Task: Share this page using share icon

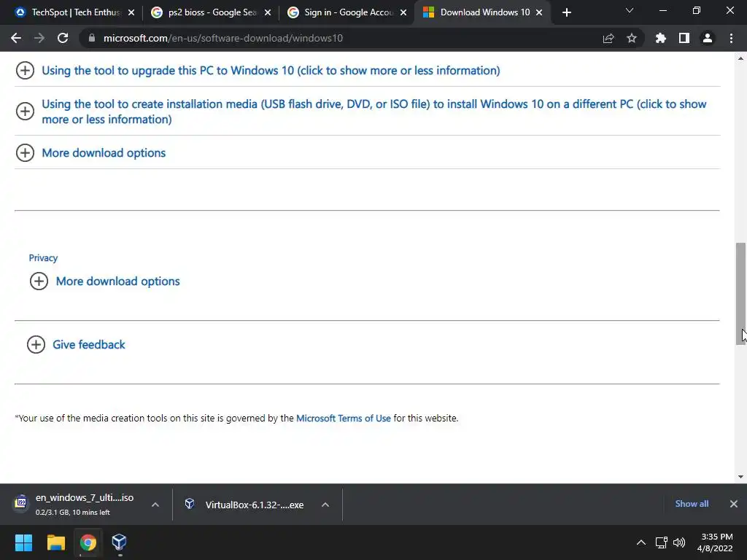Action: pos(608,38)
